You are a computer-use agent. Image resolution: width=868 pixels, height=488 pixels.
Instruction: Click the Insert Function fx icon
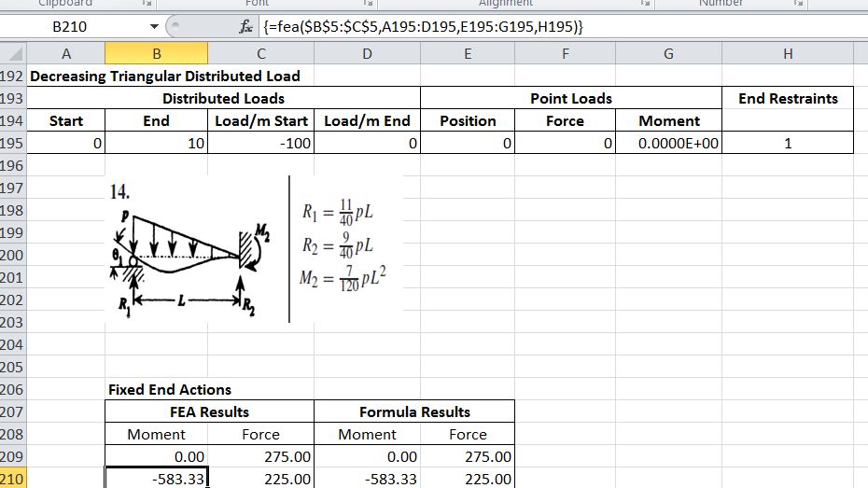coord(247,27)
